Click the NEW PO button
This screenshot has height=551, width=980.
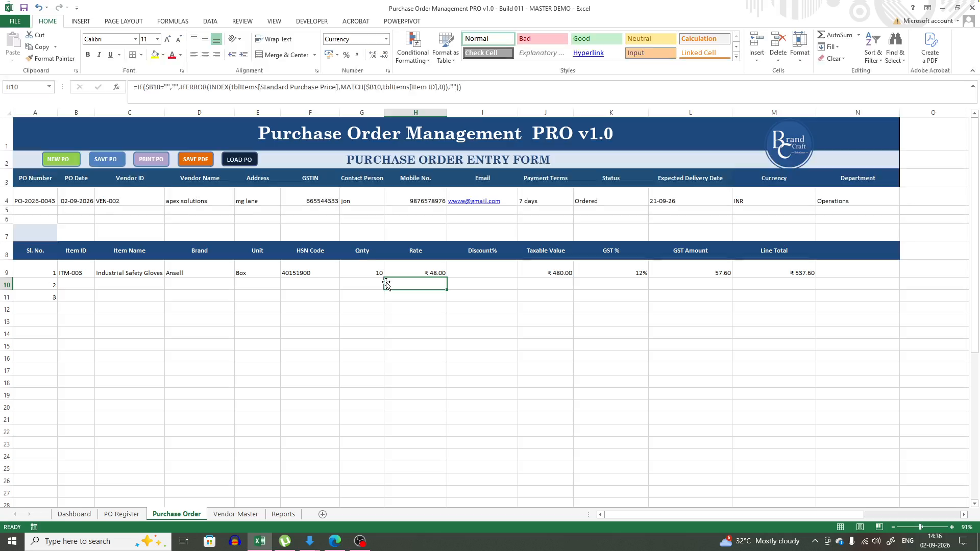click(x=61, y=159)
